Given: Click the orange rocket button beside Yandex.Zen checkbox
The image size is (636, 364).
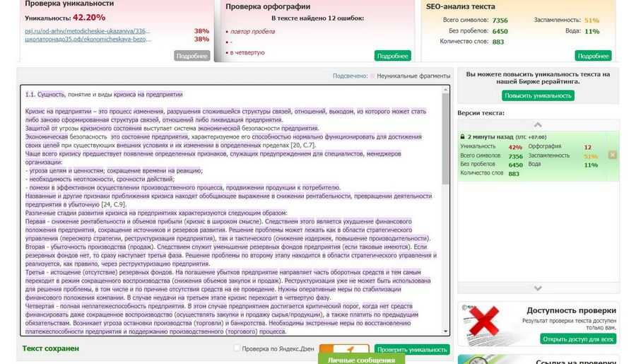Looking at the screenshot, I should [x=344, y=348].
